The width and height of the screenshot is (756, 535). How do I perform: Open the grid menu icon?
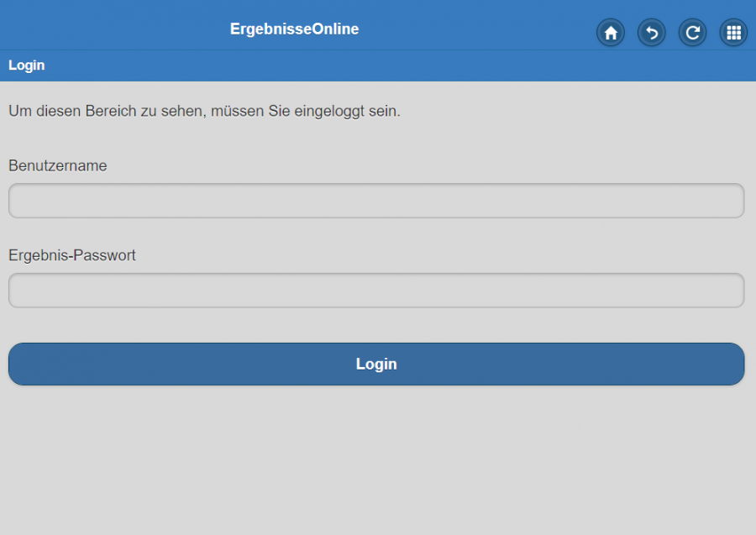point(733,33)
